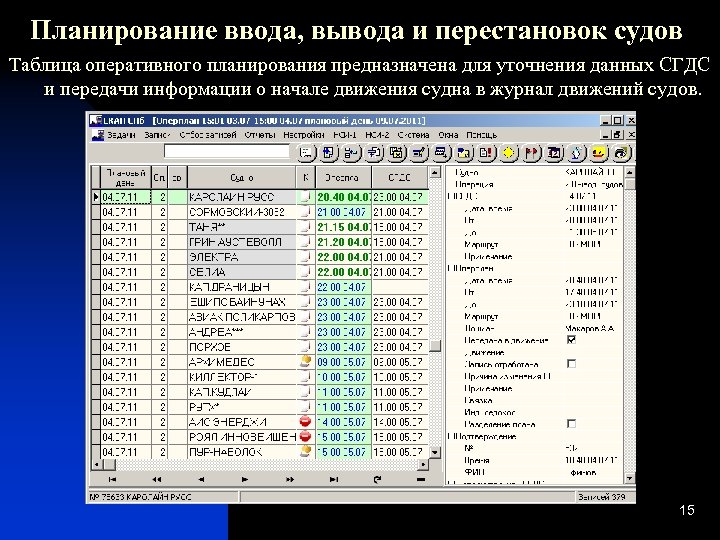Select the КАП.КУДЛАЙ ship row
This screenshot has width=720, height=540.
(260, 392)
